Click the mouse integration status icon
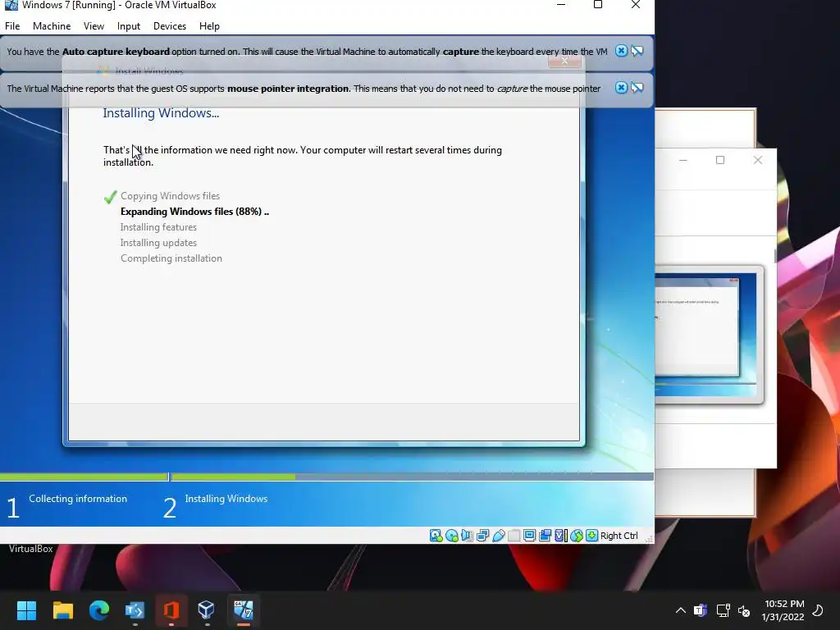The height and width of the screenshot is (630, 840). pos(577,535)
